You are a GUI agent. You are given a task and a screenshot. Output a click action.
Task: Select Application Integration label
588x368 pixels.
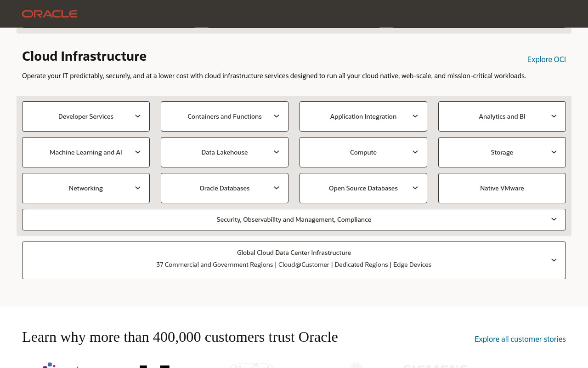coord(363,116)
